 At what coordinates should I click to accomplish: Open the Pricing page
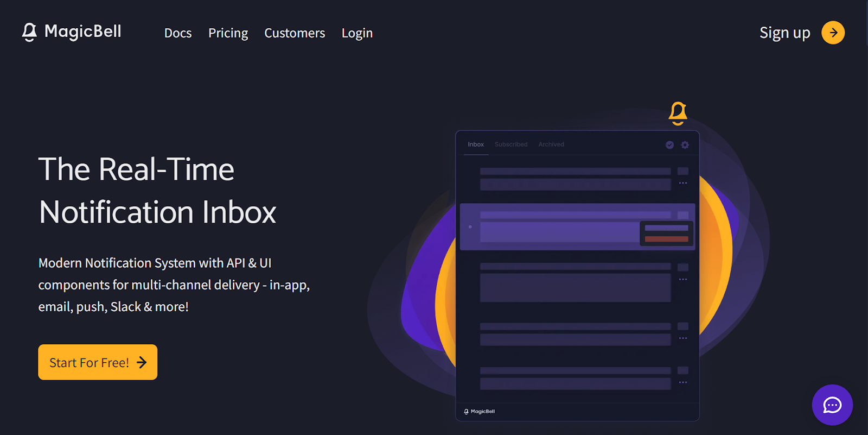point(228,33)
